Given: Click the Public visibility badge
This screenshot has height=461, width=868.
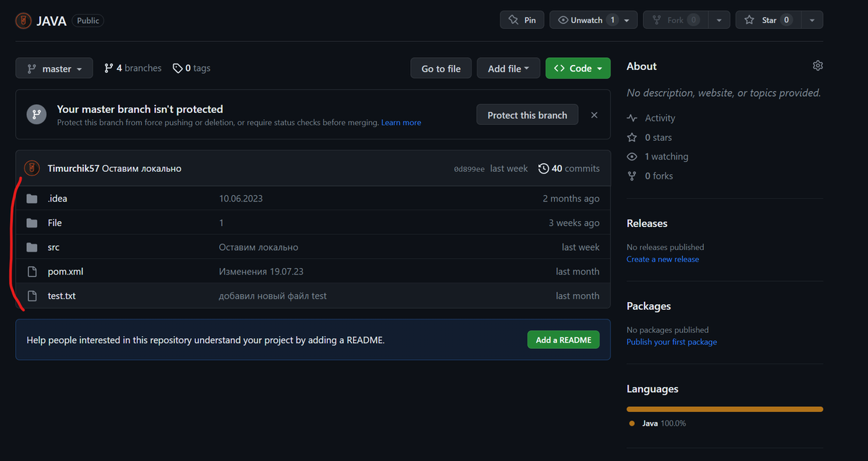Looking at the screenshot, I should 88,21.
